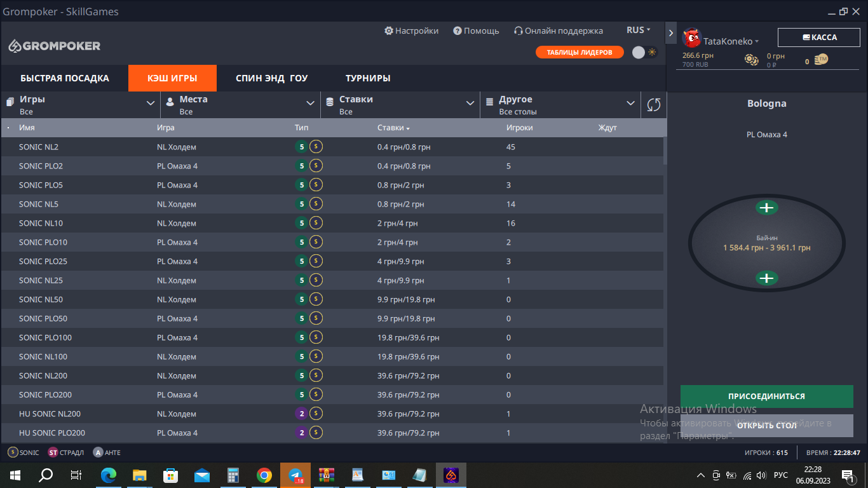Open ТАБЛИЦЫ ЛИДЕРОВ leaderboards
This screenshot has height=488, width=868.
pyautogui.click(x=580, y=52)
